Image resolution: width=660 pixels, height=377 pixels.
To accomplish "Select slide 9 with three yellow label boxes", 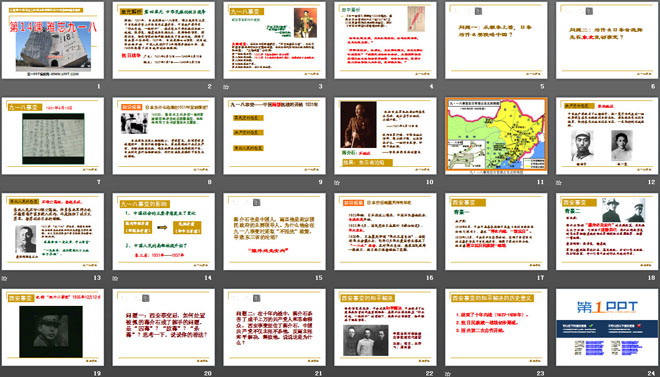I will coord(274,136).
